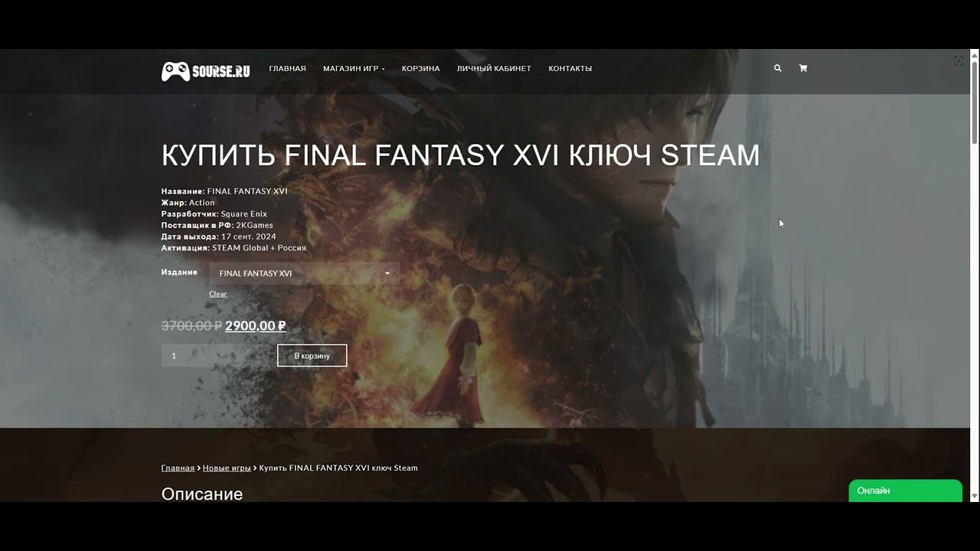Open the search icon in header
Screen dimensions: 980x551
coord(778,68)
